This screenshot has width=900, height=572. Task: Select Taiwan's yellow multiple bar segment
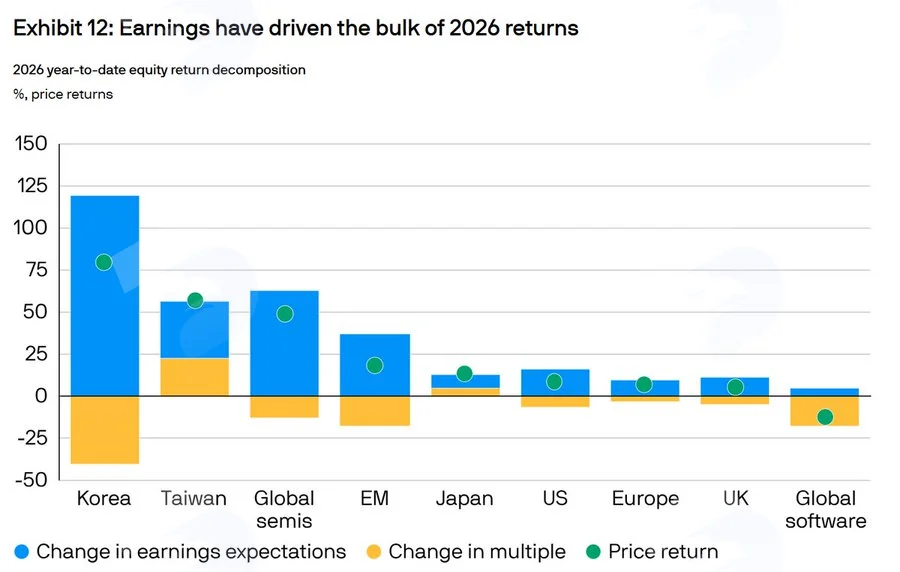tap(195, 377)
